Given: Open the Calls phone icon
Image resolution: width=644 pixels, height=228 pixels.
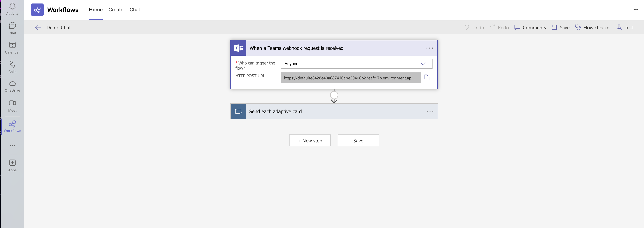Looking at the screenshot, I should tap(12, 67).
